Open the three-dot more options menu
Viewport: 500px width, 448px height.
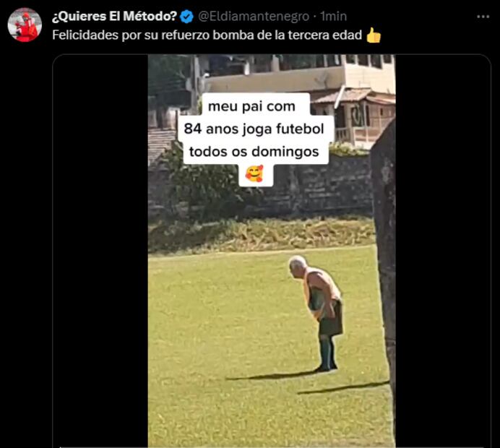[483, 17]
